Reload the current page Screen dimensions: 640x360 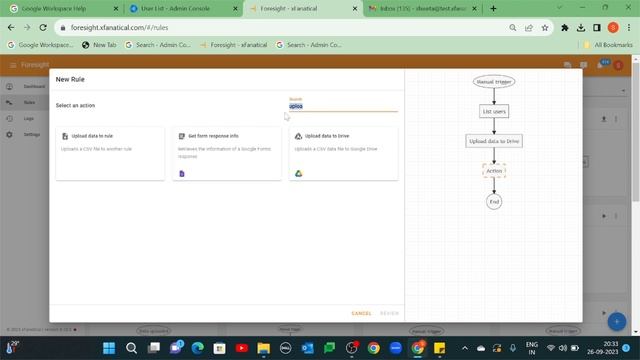click(43, 28)
